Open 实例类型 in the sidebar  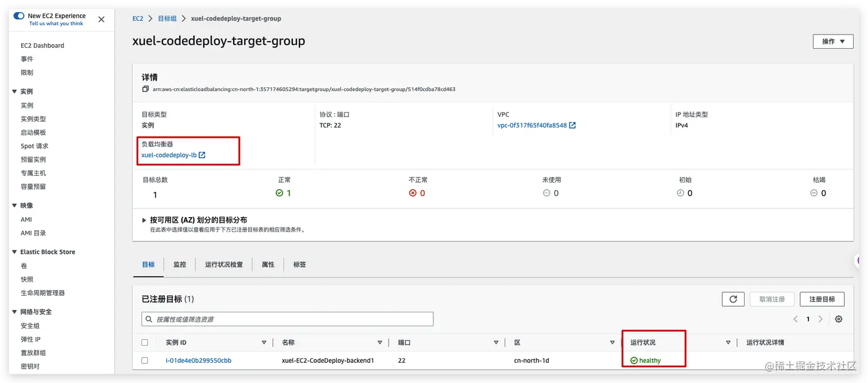coord(33,119)
